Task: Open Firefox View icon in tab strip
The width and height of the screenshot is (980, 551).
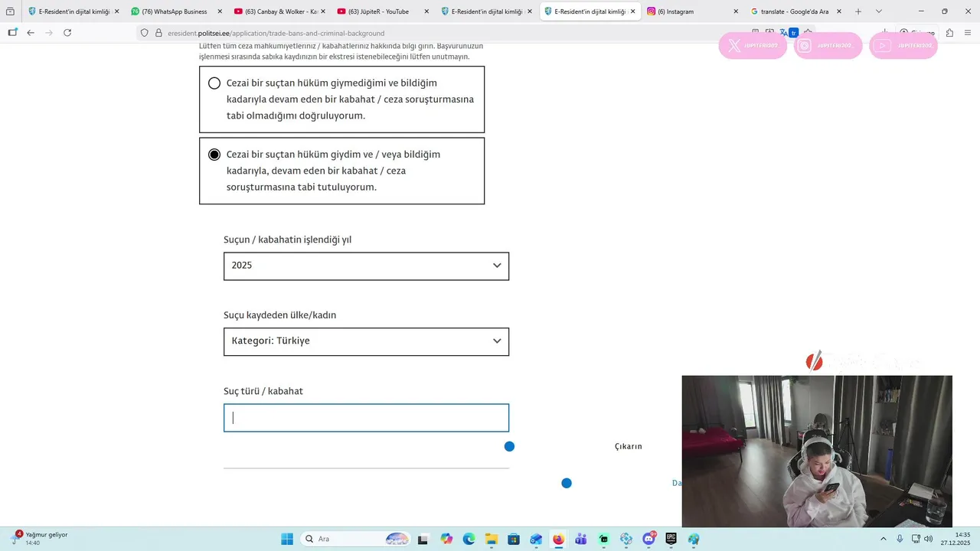Action: pyautogui.click(x=10, y=11)
